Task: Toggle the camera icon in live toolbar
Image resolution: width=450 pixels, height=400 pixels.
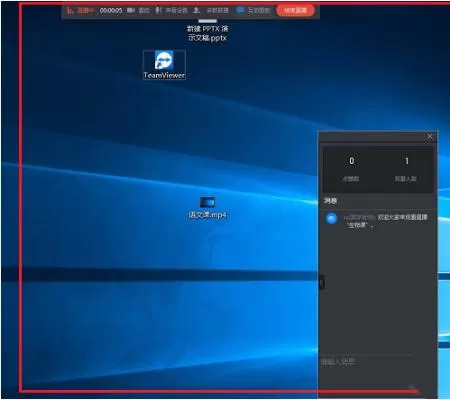Action: (x=131, y=10)
